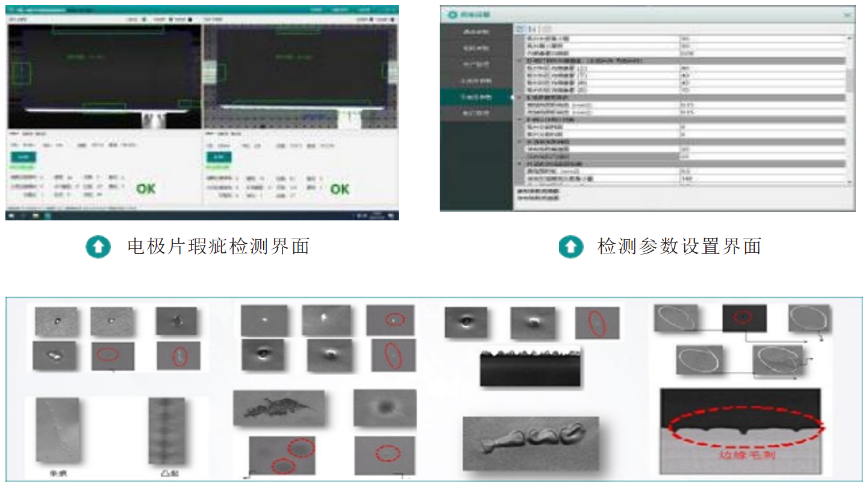Click the teal up-arrow icon beside 检测参数设置界面
Screen dimensions: 868x488
click(571, 247)
